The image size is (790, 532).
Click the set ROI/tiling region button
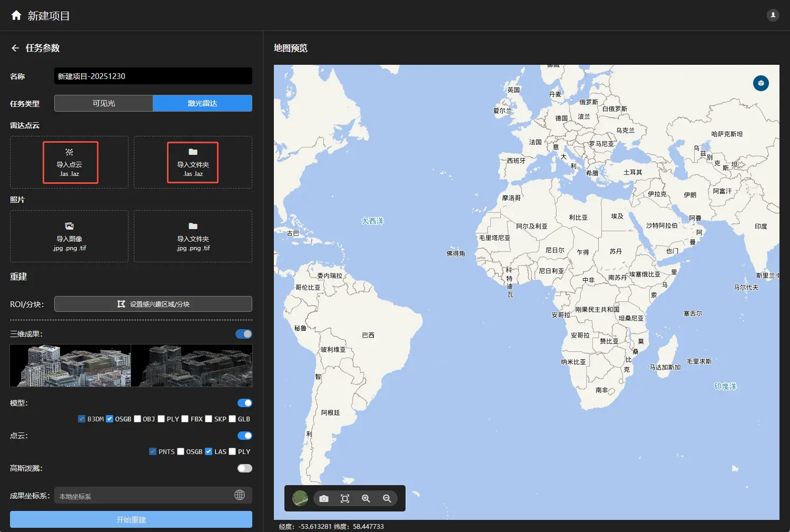[153, 304]
